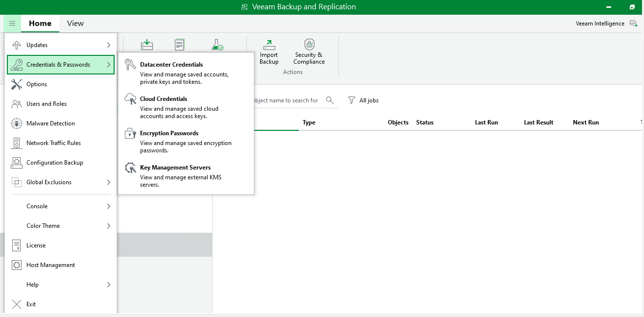
Task: Click the hamburger main menu button
Action: pyautogui.click(x=12, y=23)
